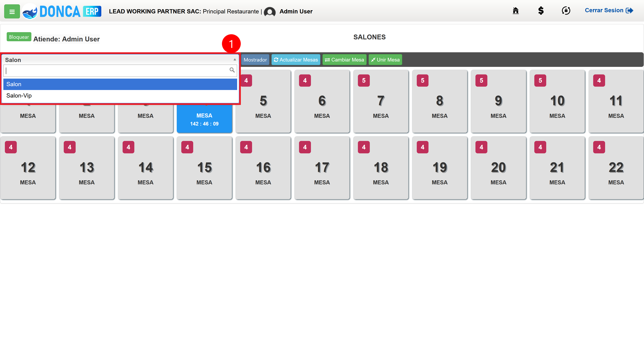Open Mesa 13
Image resolution: width=644 pixels, height=362 pixels.
coord(87,168)
